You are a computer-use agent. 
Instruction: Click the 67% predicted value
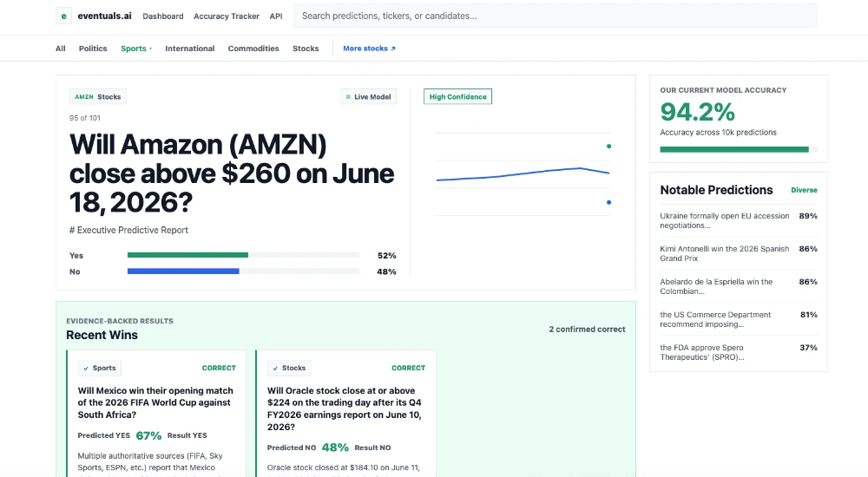tap(149, 436)
